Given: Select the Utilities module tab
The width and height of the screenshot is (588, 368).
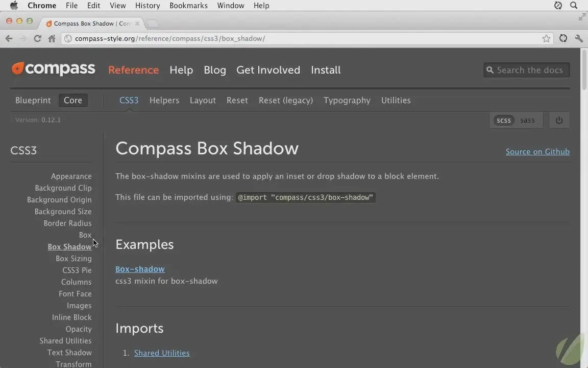Looking at the screenshot, I should point(396,100).
